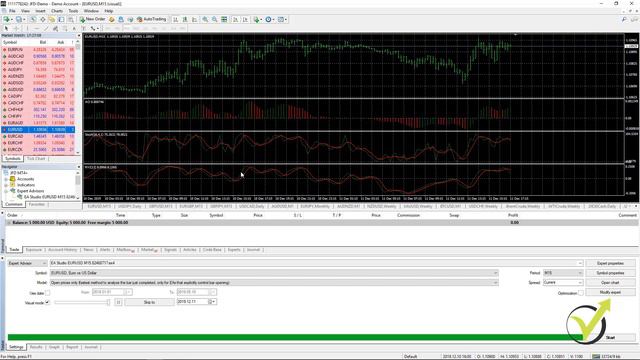Image resolution: width=640 pixels, height=360 pixels.
Task: Open the Expert Advisor type dropdown
Action: [x=27, y=263]
